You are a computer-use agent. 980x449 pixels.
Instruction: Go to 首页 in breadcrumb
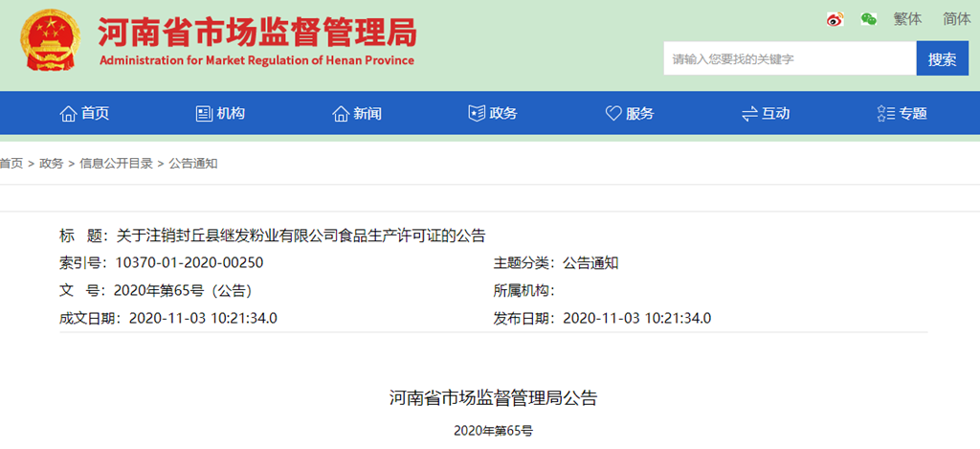[11, 164]
